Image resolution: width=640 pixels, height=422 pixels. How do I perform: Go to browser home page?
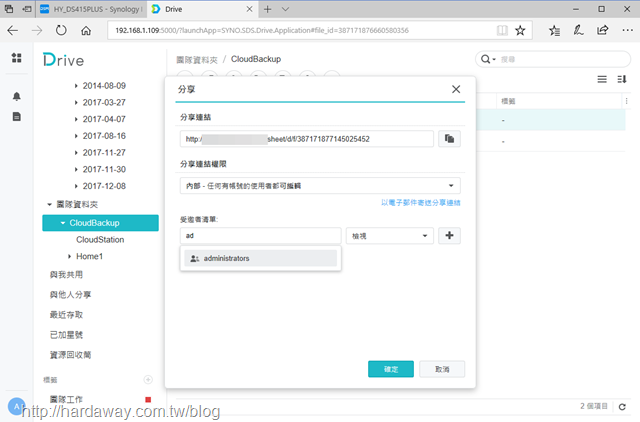click(x=86, y=30)
